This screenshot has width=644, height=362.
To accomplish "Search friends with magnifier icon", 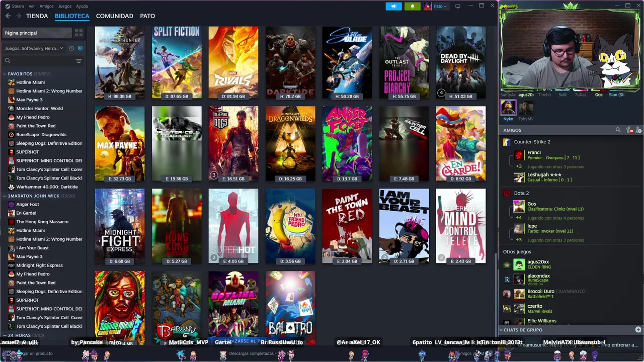I will (x=618, y=130).
